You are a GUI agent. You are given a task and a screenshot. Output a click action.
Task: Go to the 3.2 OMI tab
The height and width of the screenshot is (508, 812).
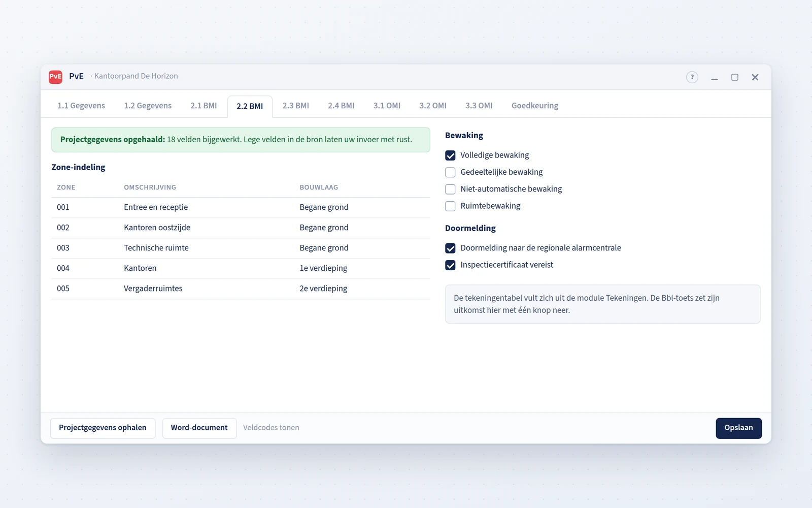tap(433, 106)
